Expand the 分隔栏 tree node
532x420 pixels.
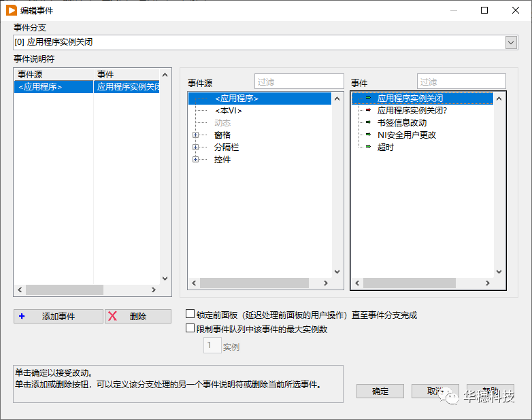[x=195, y=147]
